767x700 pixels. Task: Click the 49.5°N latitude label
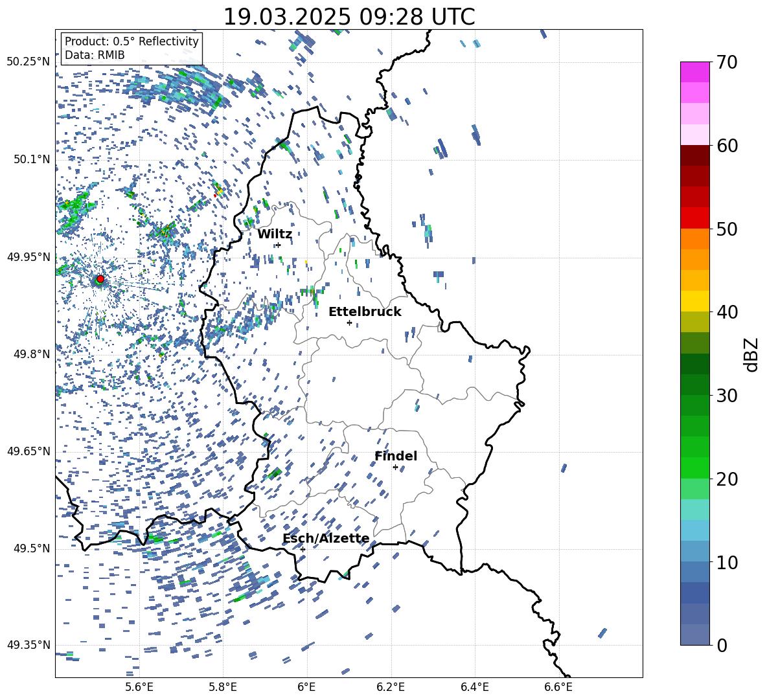tap(31, 548)
